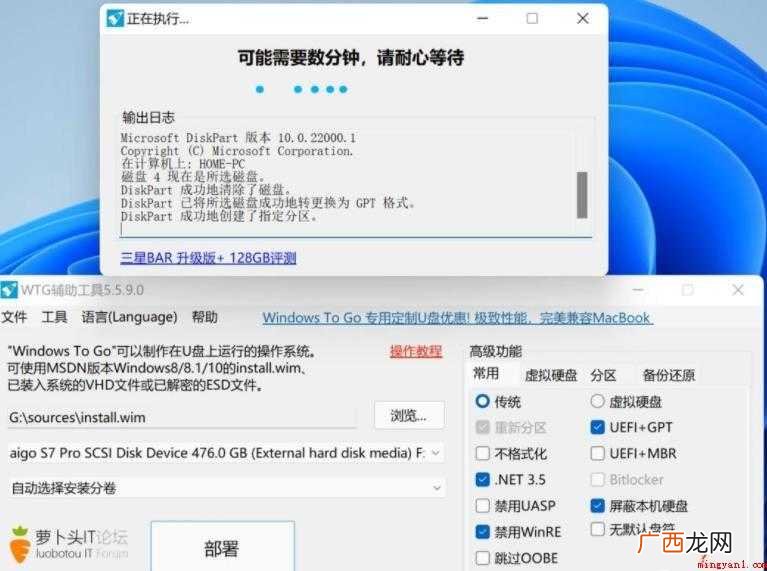Image resolution: width=767 pixels, height=571 pixels.
Task: Expand the 自动选择安装分卷 dropdown
Action: [226, 488]
